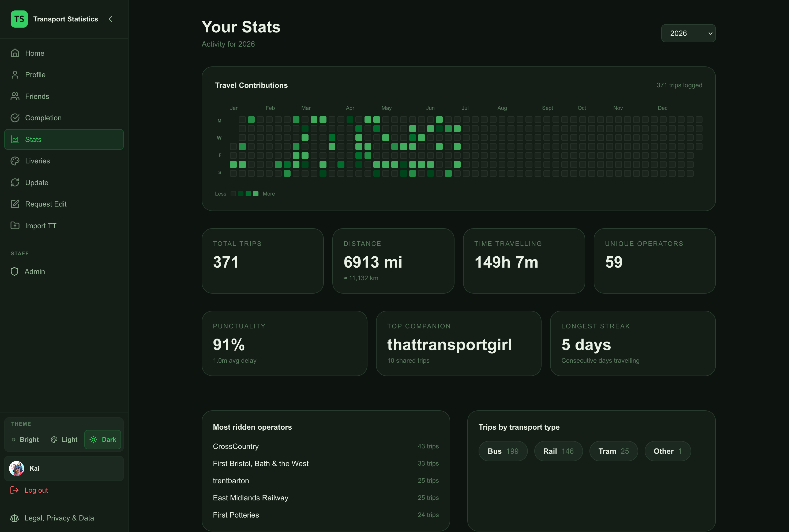The width and height of the screenshot is (789, 532).
Task: Open the Import TT page
Action: pos(64,226)
